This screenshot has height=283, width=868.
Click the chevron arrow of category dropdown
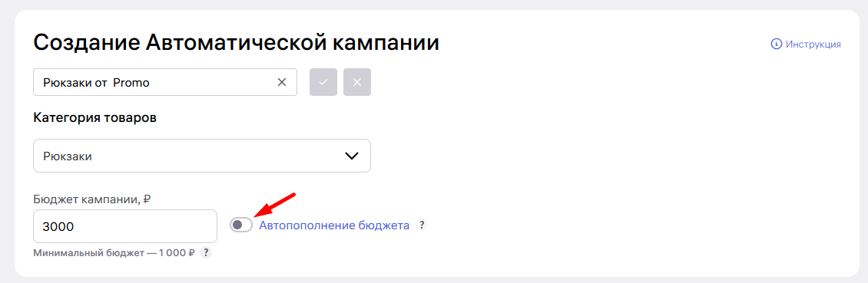tap(352, 156)
